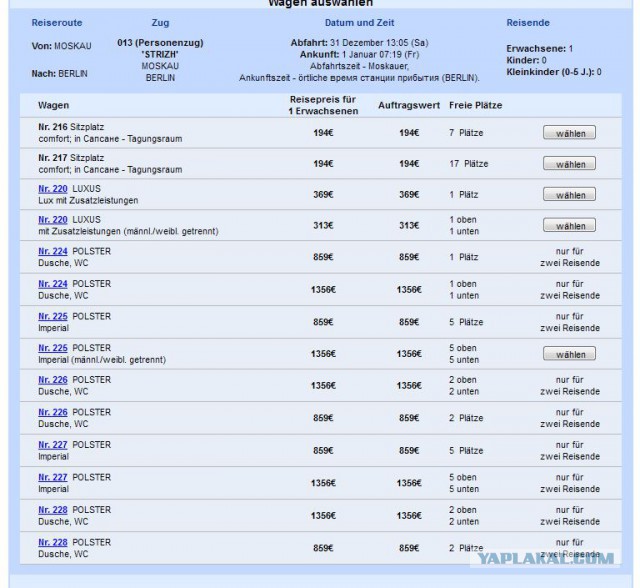Follow Nr. 227 link in 1356€ row
Screen dimensions: 640x588
53,477
